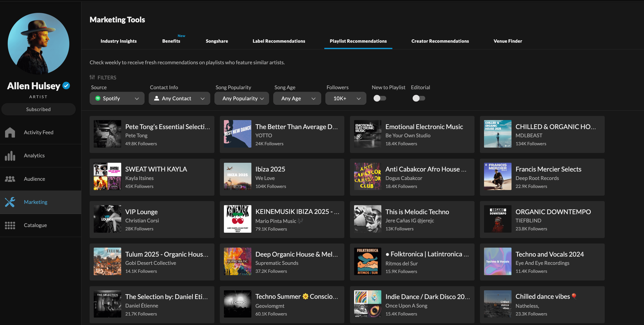644x325 pixels.
Task: Click the Spotify logo in the Source filter
Action: [98, 98]
